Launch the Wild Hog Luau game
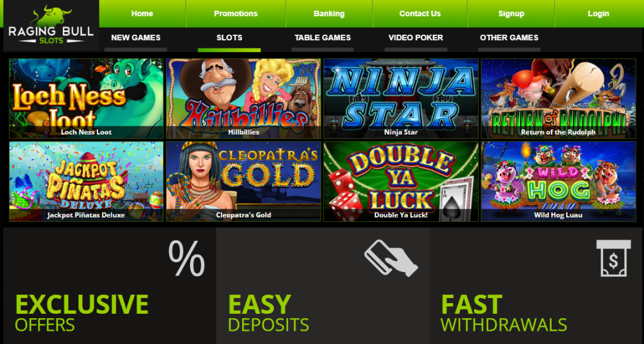The image size is (644, 344). coord(558,182)
